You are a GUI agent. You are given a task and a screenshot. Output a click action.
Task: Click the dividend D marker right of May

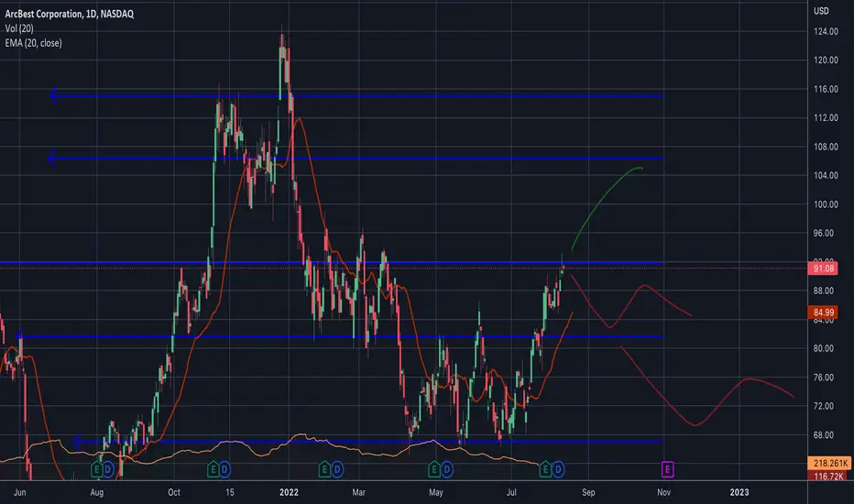click(446, 469)
